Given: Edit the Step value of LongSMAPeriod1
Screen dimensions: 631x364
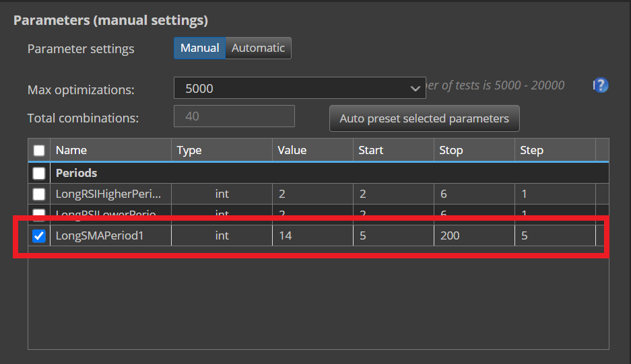Looking at the screenshot, I should point(555,236).
